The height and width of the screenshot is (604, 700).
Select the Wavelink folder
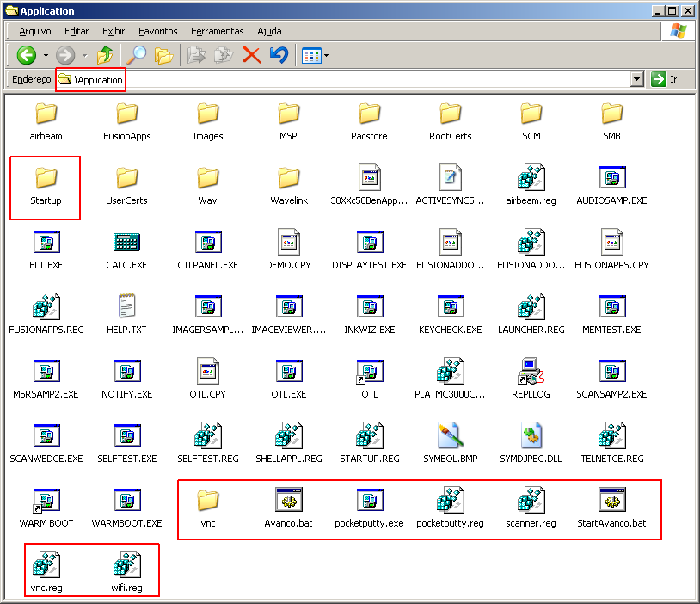[289, 187]
